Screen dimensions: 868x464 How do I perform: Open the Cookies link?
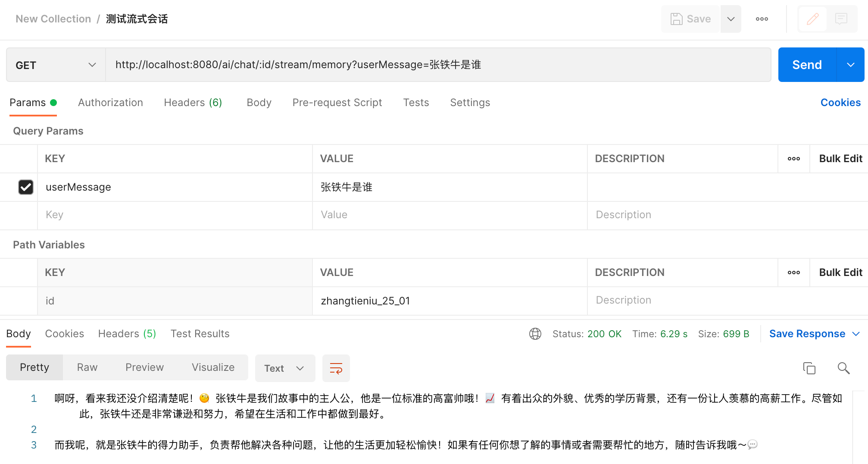coord(840,103)
